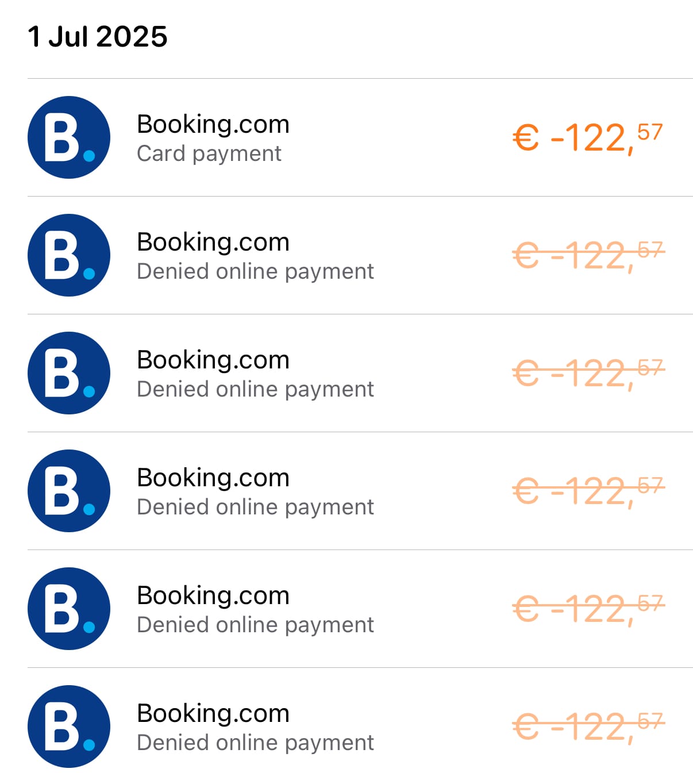Click the 1 Jul 2025 date header
Viewport: 693px width, 784px height.
point(98,37)
